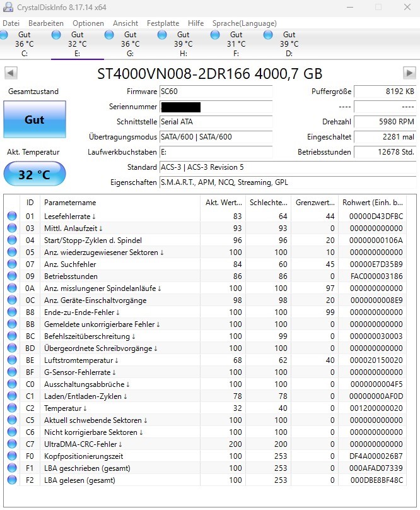Viewport: 420px width, 510px height.
Task: Click the blue Gut health status button
Action: point(35,119)
